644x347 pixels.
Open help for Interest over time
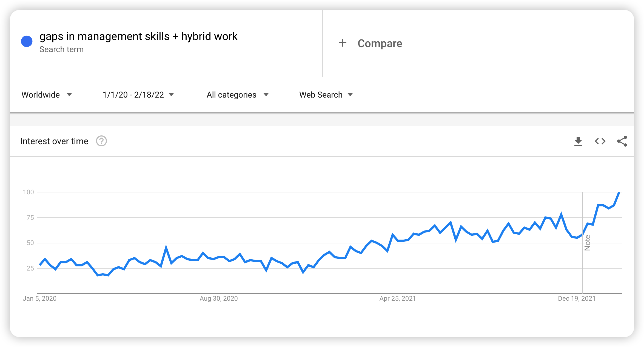point(101,141)
